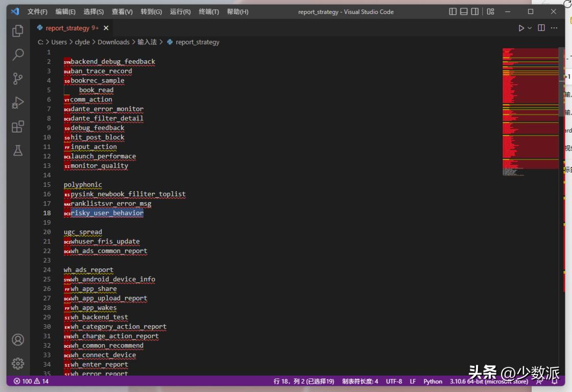Open the Run and Debug view

click(x=18, y=103)
